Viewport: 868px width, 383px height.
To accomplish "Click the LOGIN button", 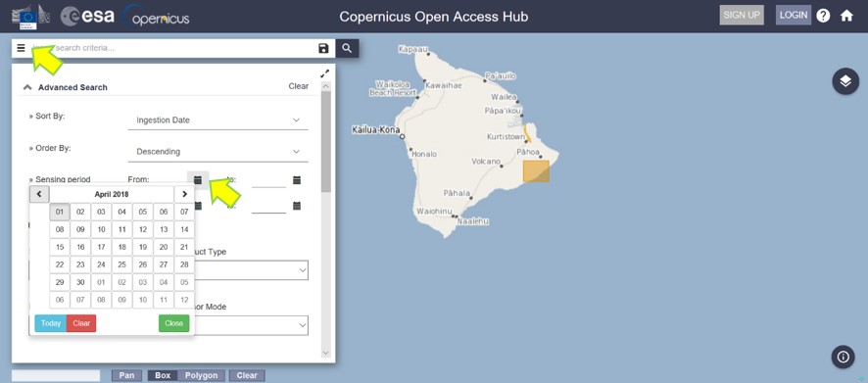I will (794, 15).
